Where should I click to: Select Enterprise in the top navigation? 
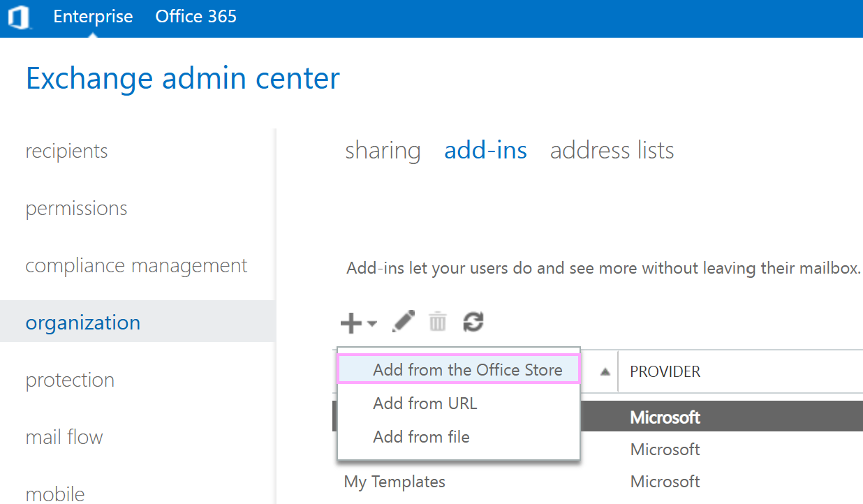pos(93,16)
